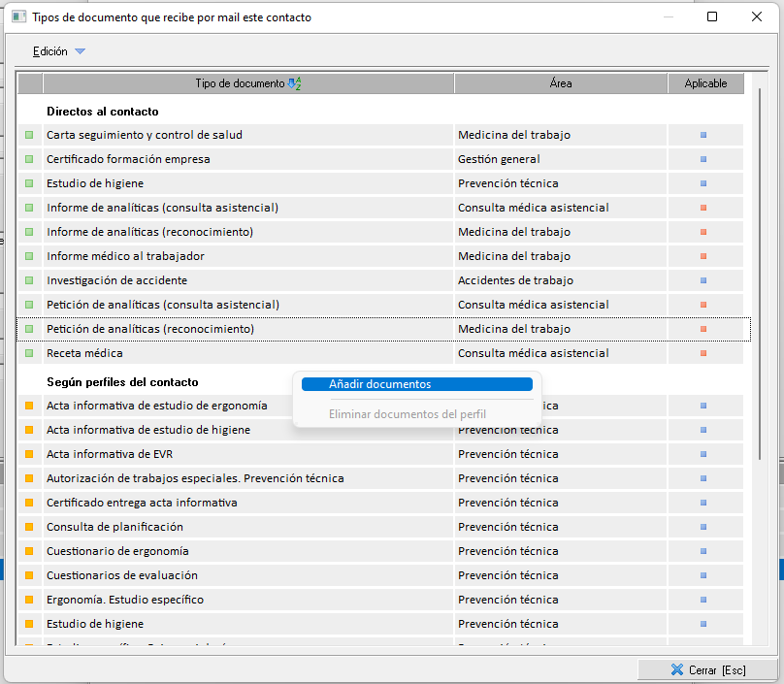The height and width of the screenshot is (684, 784).
Task: Sort by the Área column header
Action: coord(560,83)
